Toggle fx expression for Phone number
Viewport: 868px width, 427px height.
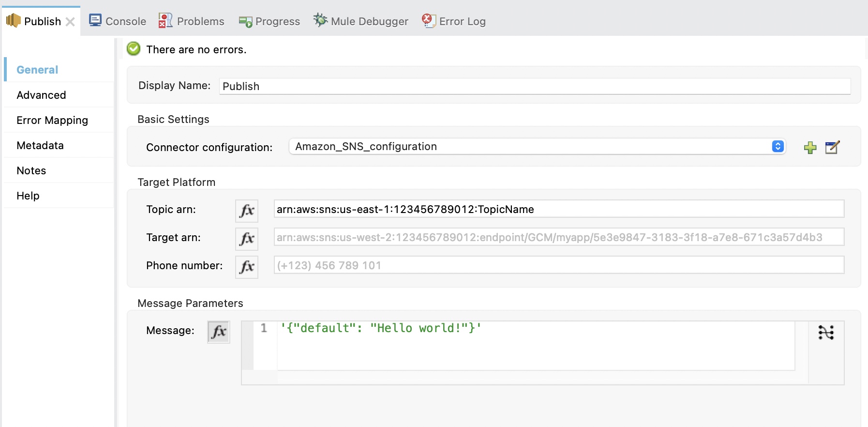[247, 267]
